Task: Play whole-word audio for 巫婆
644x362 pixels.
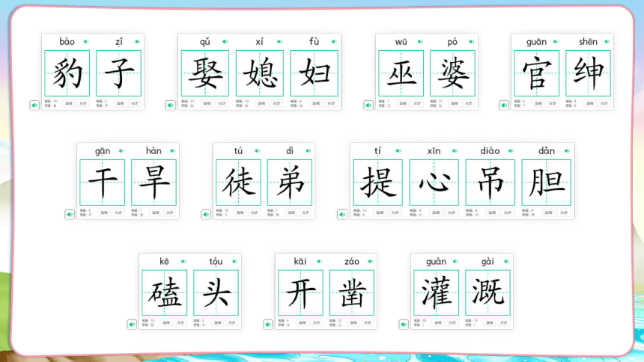Action: click(368, 105)
